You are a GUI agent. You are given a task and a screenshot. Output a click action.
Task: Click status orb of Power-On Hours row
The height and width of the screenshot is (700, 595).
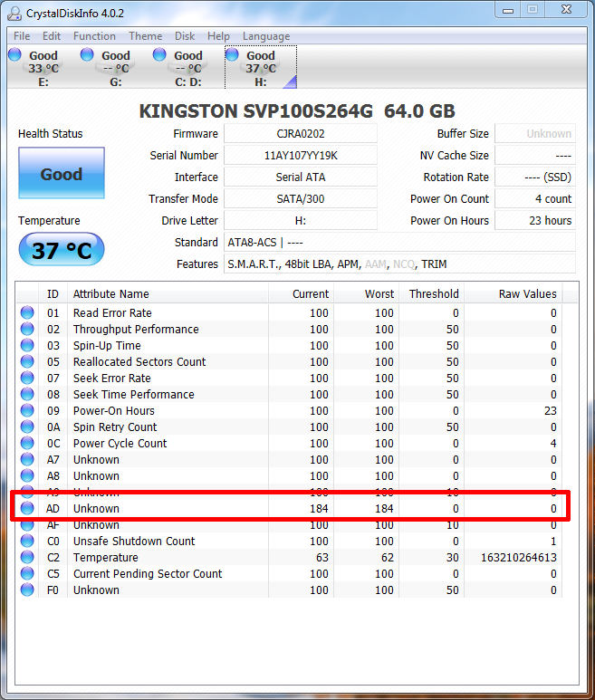coord(27,410)
